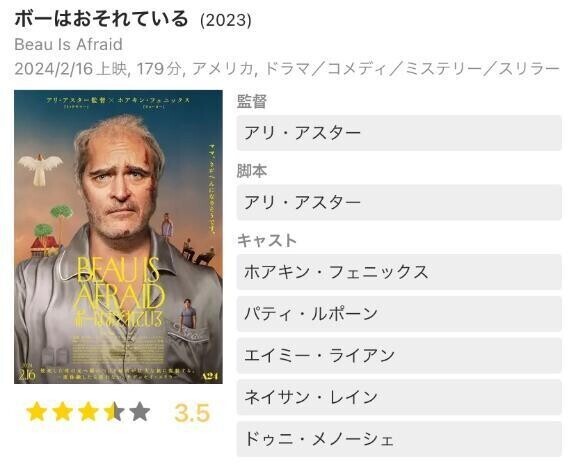Click the 監督 section heading
Image resolution: width=576 pixels, height=468 pixels.
tap(252, 101)
